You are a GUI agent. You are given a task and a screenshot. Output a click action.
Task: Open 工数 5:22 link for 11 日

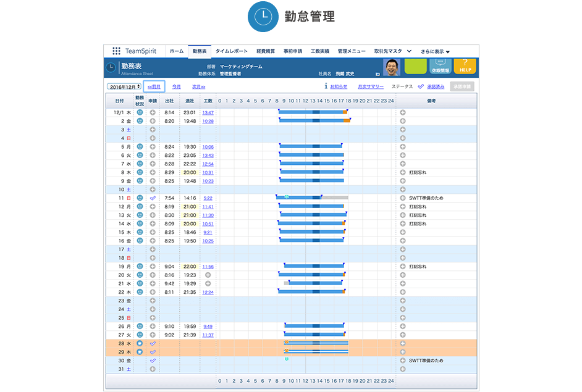pyautogui.click(x=208, y=198)
